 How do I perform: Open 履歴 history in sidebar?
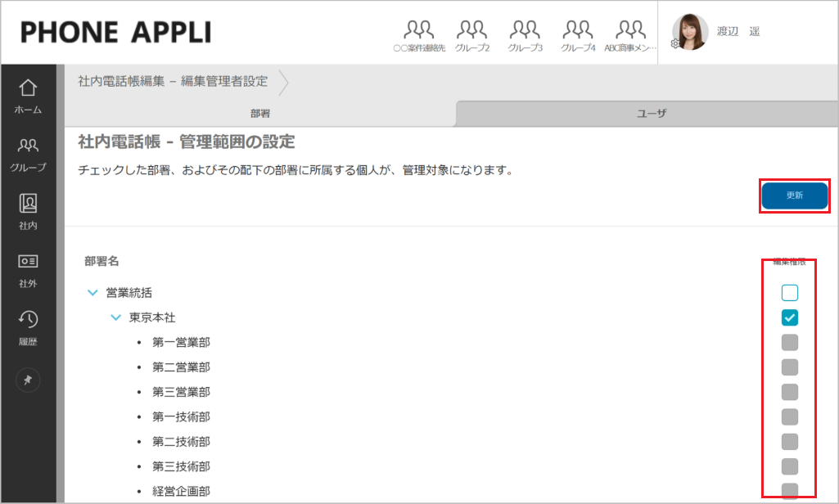(28, 326)
